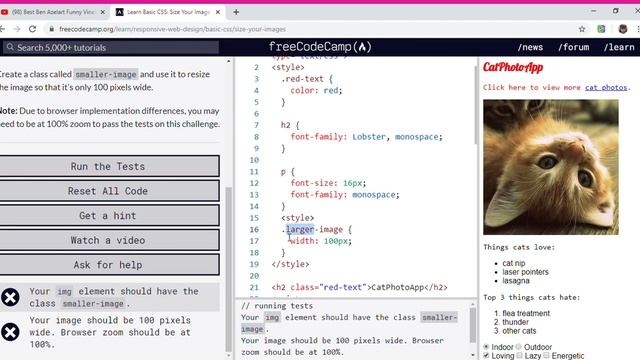This screenshot has width=640, height=360.
Task: Click the flea treatment list item
Action: click(526, 313)
